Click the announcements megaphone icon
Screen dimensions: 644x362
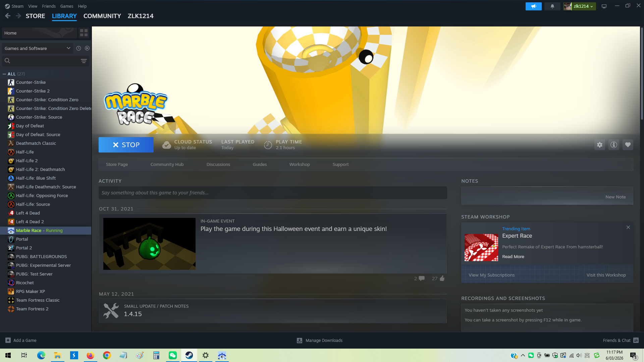pyautogui.click(x=533, y=6)
